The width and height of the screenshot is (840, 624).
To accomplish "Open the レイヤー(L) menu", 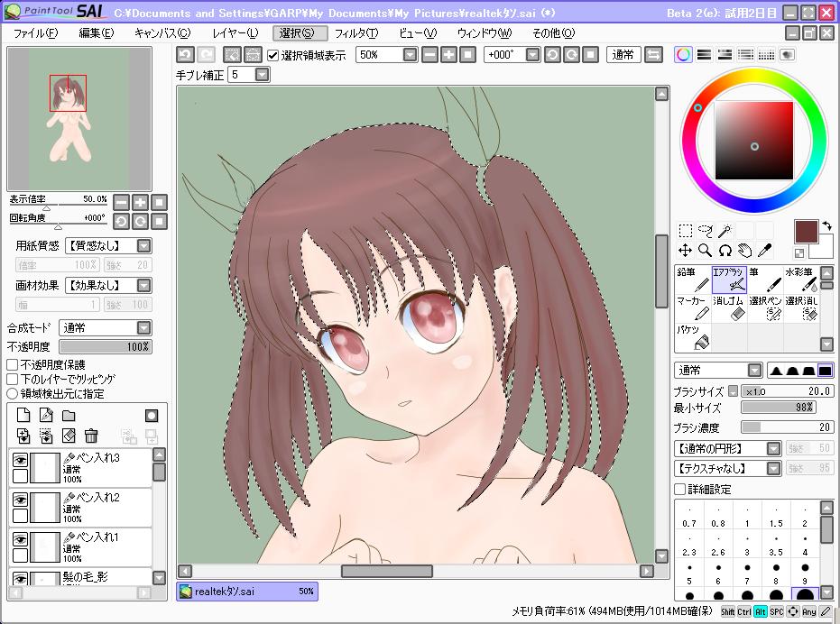I will (x=235, y=33).
